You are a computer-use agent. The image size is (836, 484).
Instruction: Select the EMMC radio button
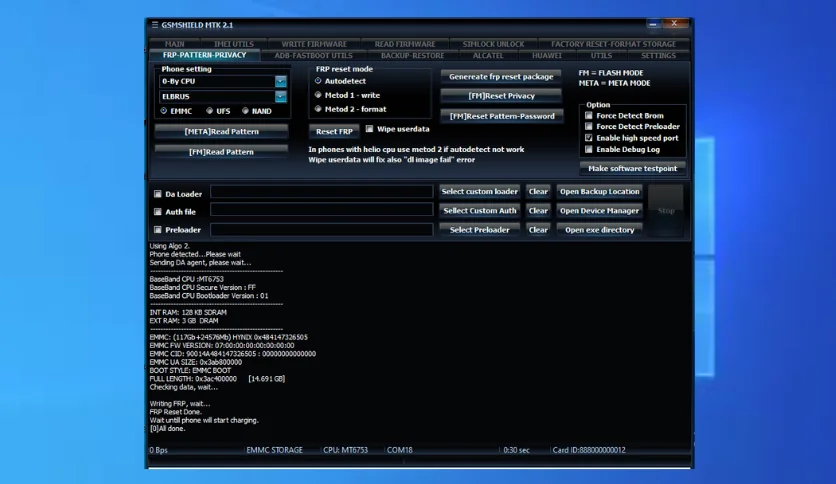164,111
